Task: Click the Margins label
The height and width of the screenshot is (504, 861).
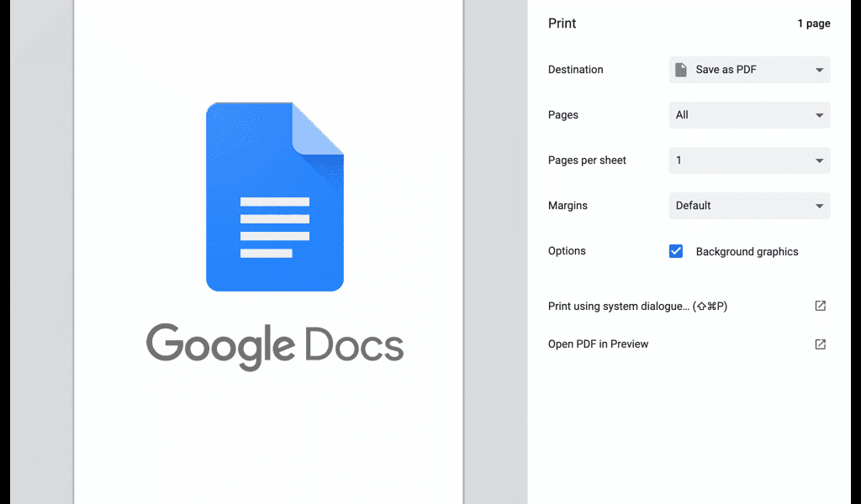Action: tap(568, 206)
